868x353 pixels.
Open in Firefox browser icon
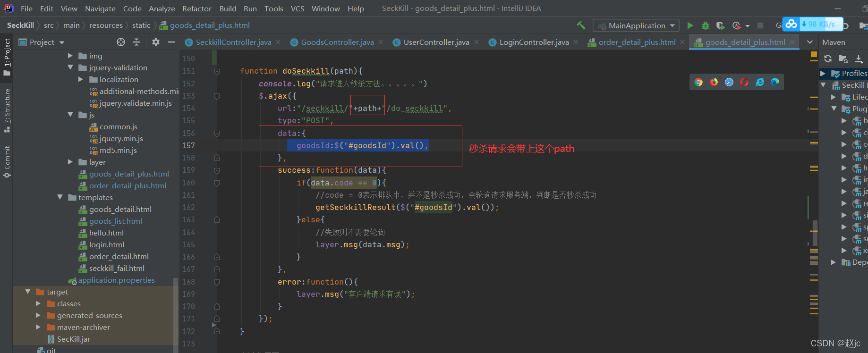coord(714,82)
